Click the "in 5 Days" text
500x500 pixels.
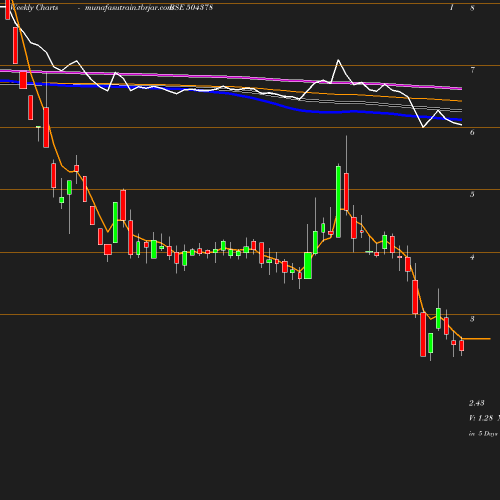pyautogui.click(x=483, y=434)
